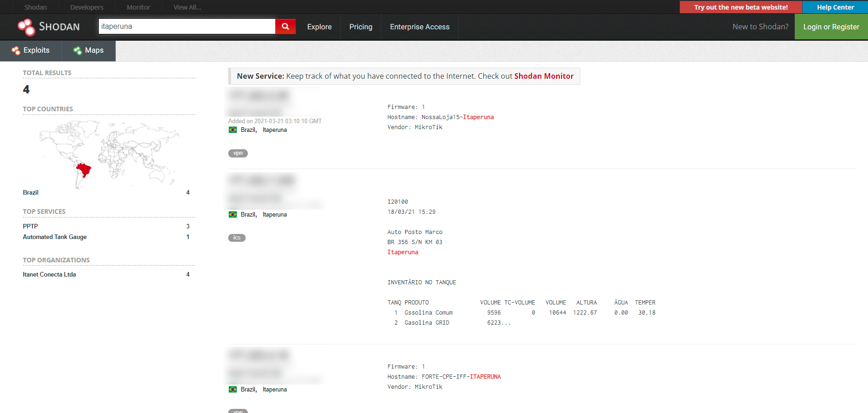Open the Pricing page
This screenshot has width=868, height=413.
tap(361, 27)
